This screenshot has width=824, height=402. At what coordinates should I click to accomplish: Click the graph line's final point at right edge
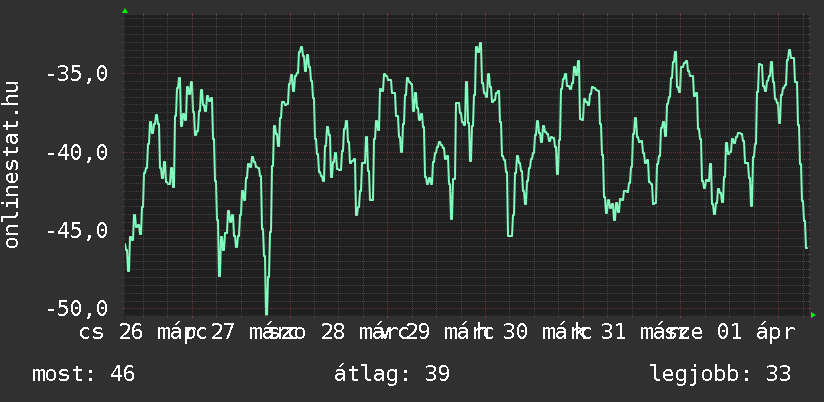point(806,247)
